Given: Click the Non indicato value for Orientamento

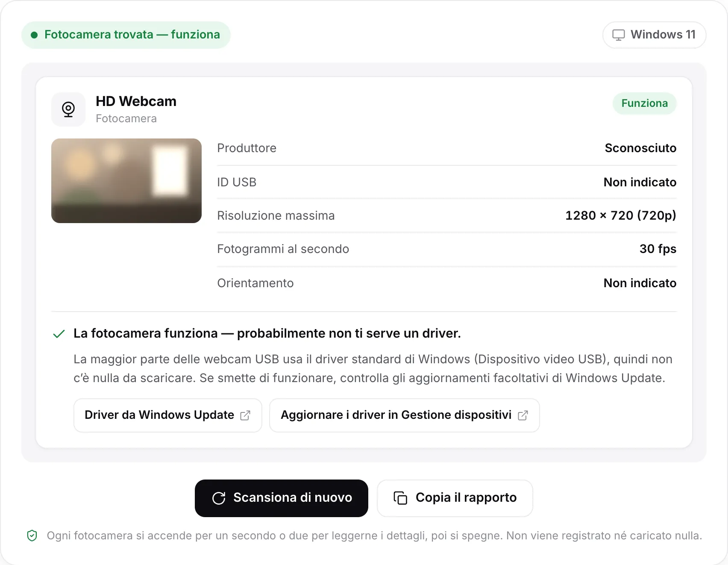Looking at the screenshot, I should click(640, 283).
